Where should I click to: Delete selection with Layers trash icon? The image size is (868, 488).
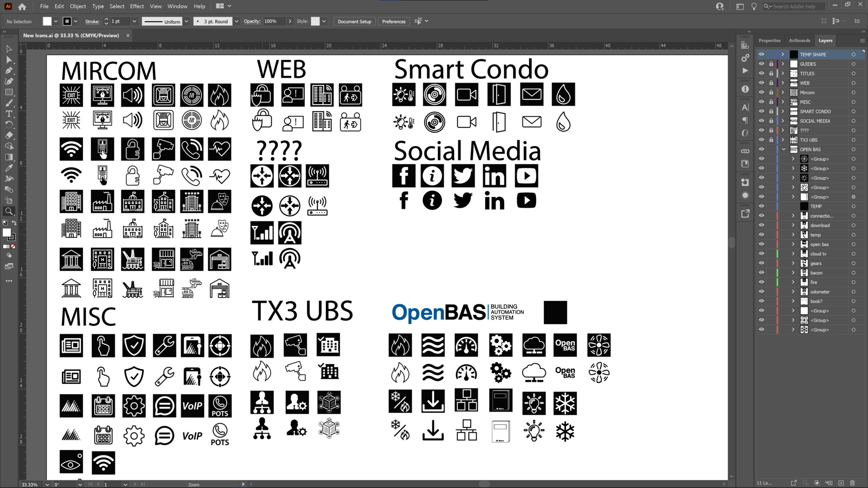pyautogui.click(x=852, y=483)
